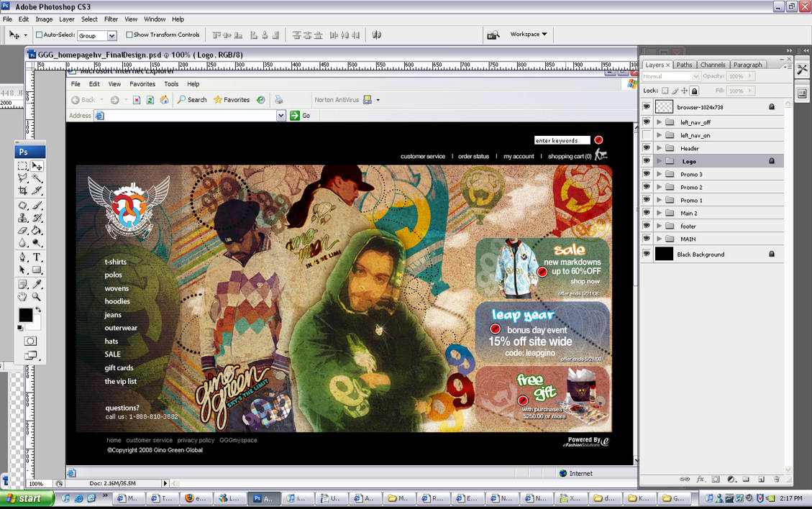Expand the MAIN layer group
This screenshot has height=509, width=812.
tap(659, 239)
